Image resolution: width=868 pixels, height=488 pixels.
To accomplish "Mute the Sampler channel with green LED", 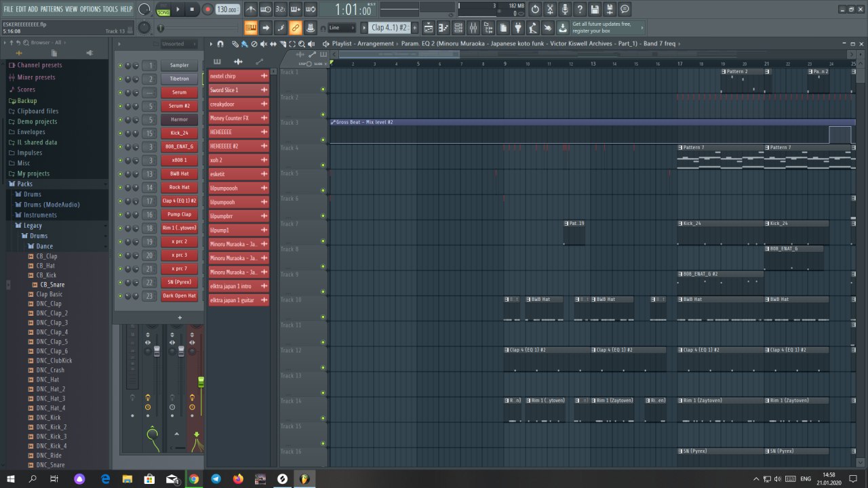I will click(121, 65).
